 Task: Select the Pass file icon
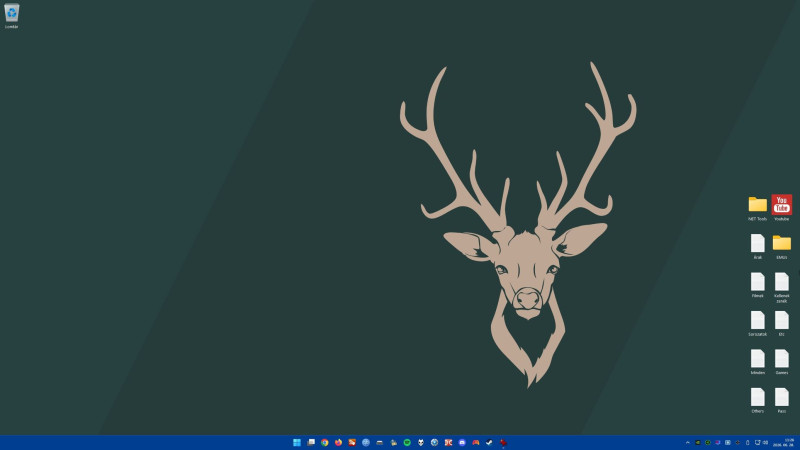coord(782,401)
